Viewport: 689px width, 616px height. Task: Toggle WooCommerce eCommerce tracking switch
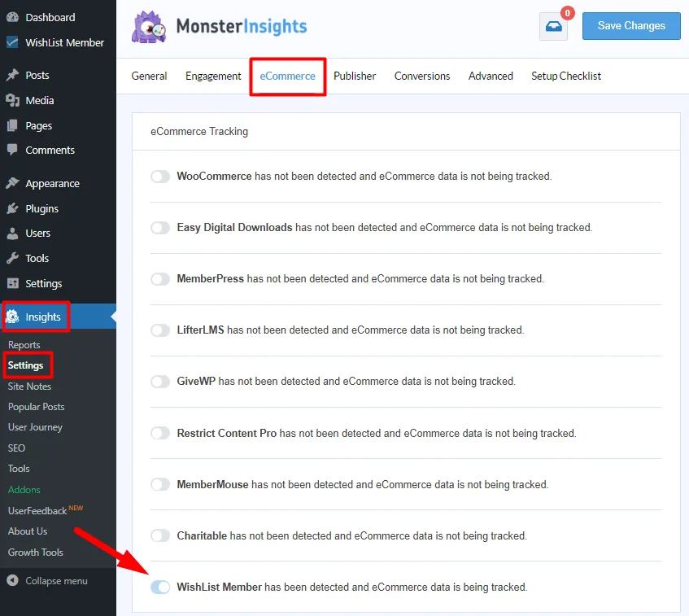[x=160, y=177]
